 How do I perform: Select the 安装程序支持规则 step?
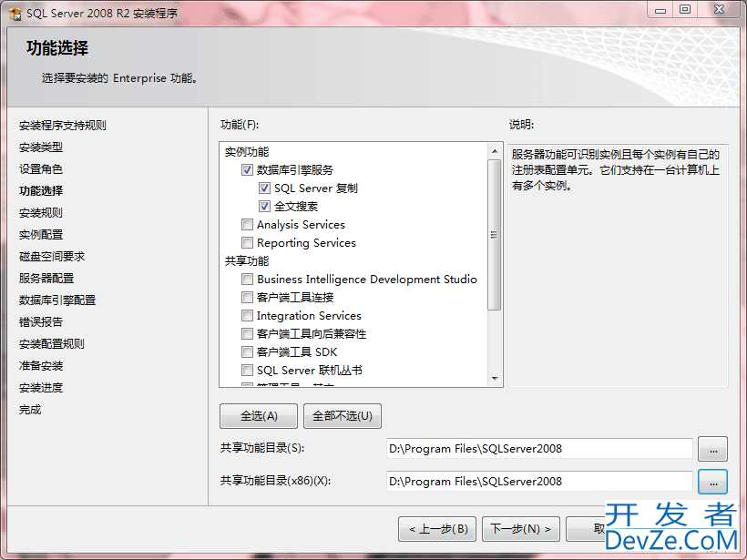point(63,126)
